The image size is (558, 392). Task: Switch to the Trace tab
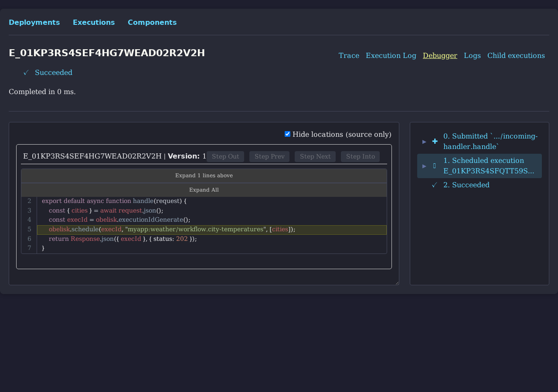(349, 55)
